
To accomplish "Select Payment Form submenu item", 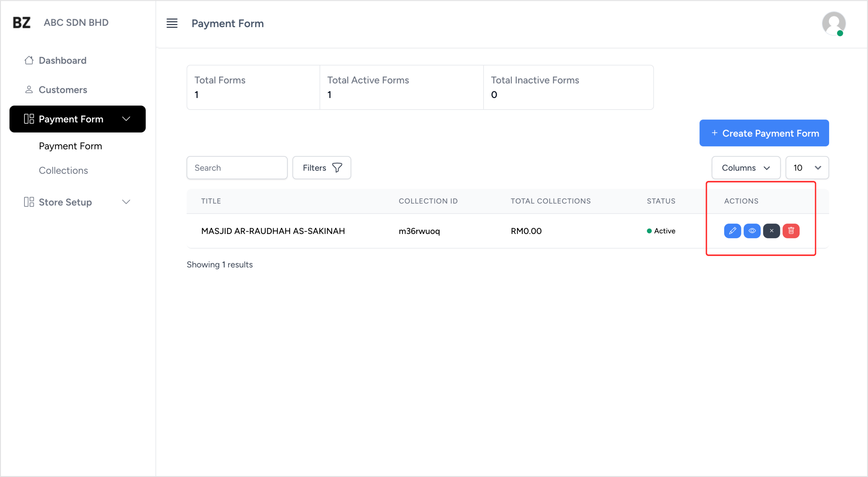I will click(x=71, y=146).
